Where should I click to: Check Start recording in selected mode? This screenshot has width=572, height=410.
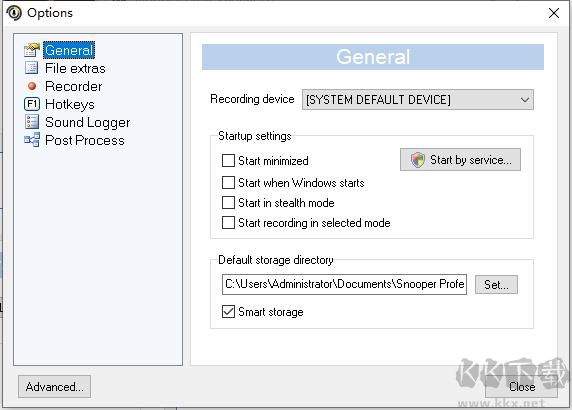click(228, 223)
